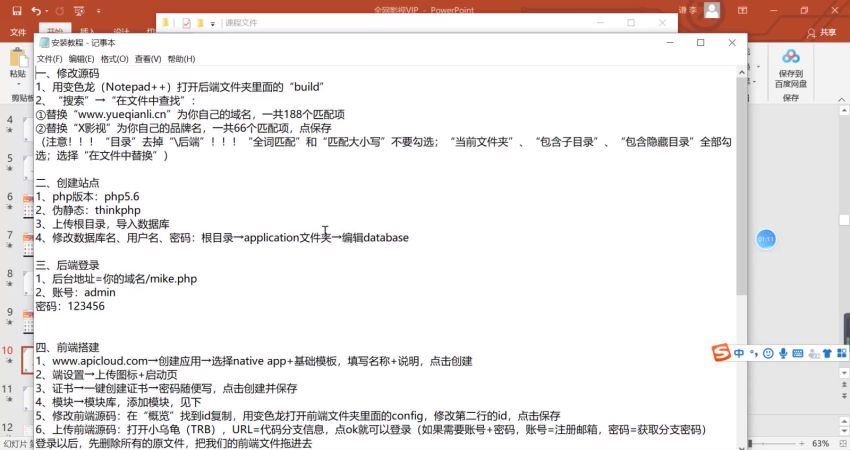Click Sogou voice input microphone icon
This screenshot has height=450, width=850.
pyautogui.click(x=783, y=353)
